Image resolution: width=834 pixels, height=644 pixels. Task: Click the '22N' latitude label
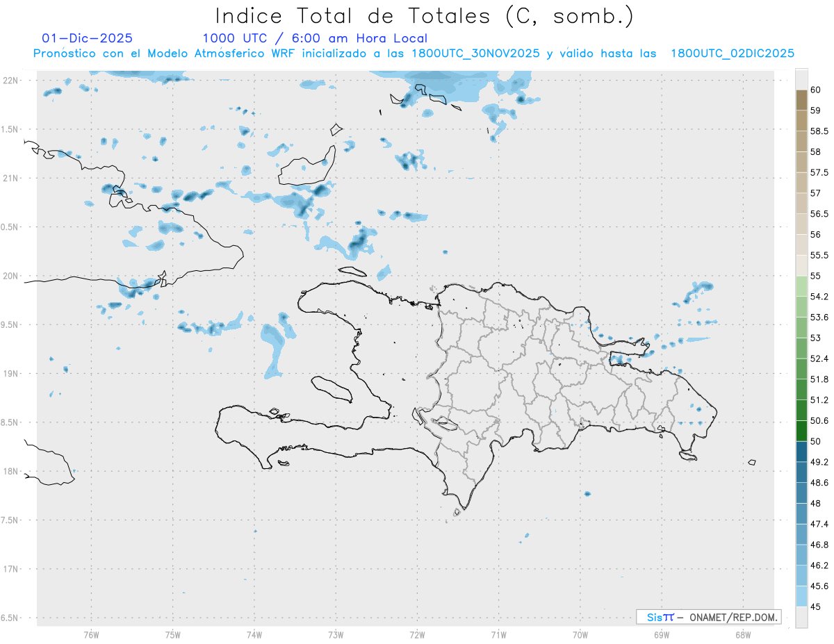click(x=10, y=81)
